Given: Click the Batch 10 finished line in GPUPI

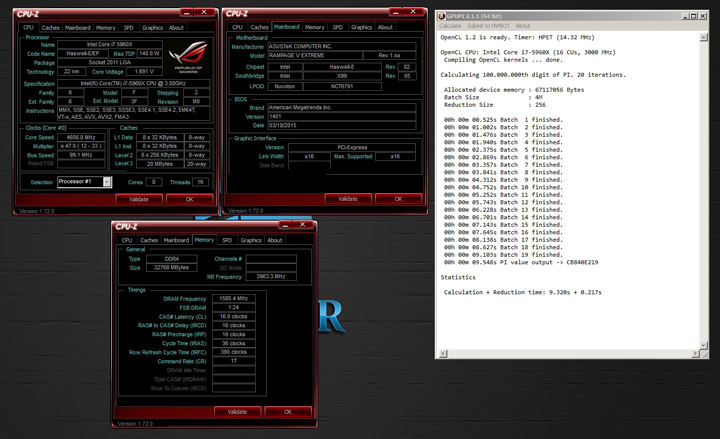Looking at the screenshot, I should click(x=503, y=187).
